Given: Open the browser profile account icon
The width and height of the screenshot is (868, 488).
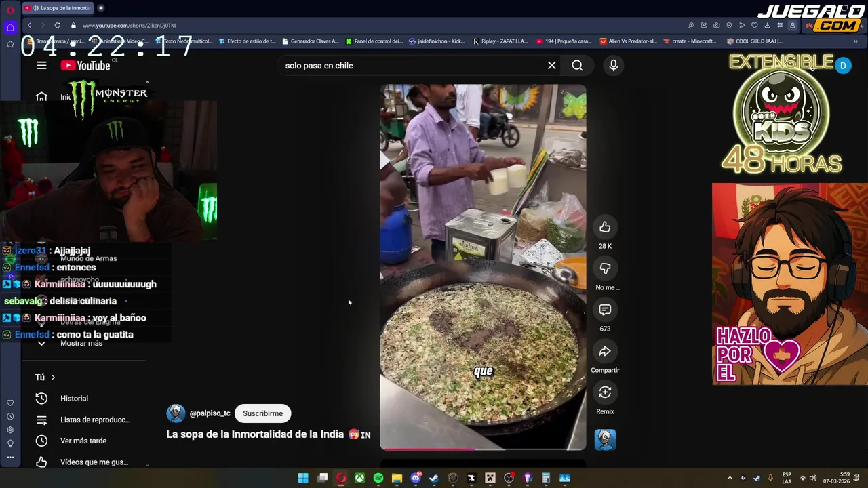Looking at the screenshot, I should point(792,26).
